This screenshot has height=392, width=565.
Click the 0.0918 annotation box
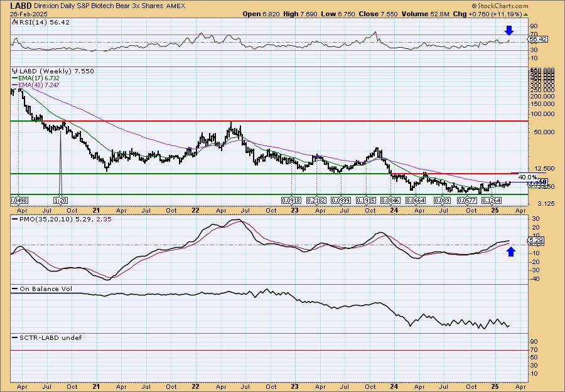tap(291, 200)
